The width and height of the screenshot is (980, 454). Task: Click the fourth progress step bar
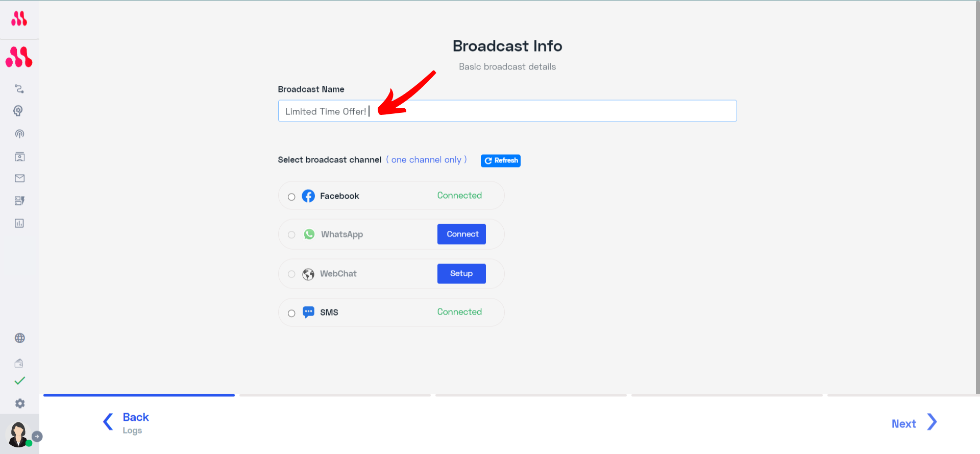click(x=727, y=395)
